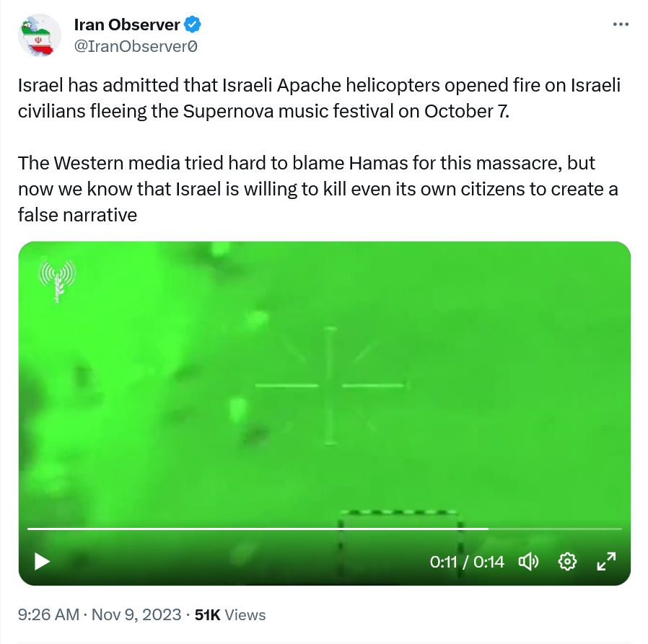
Task: Click the 9:26 AM timestamp link
Action: 48,614
